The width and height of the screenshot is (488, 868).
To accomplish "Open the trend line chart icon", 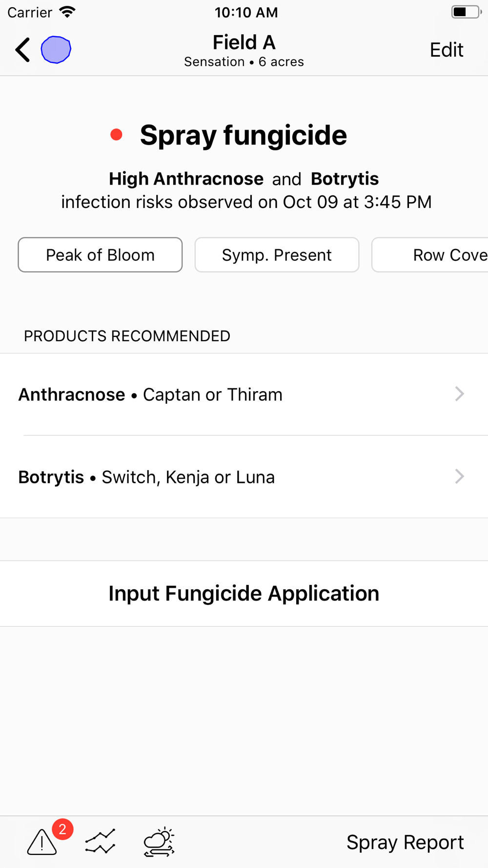I will click(x=100, y=842).
